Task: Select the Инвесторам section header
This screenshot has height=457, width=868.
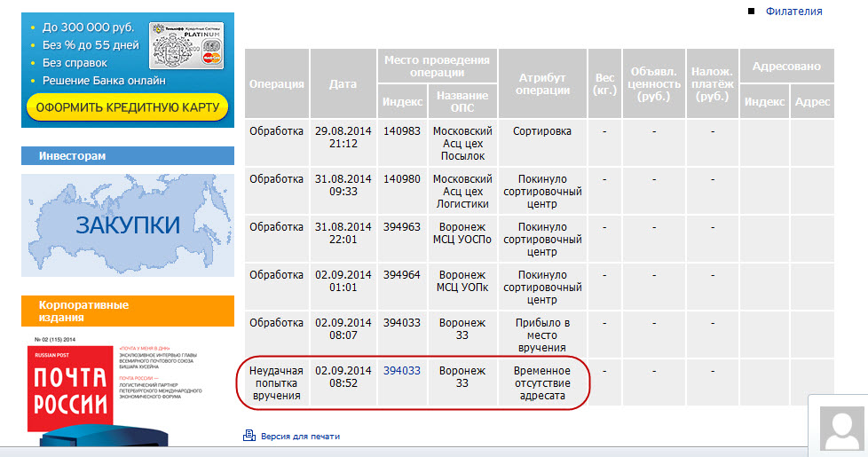Action: (x=128, y=156)
